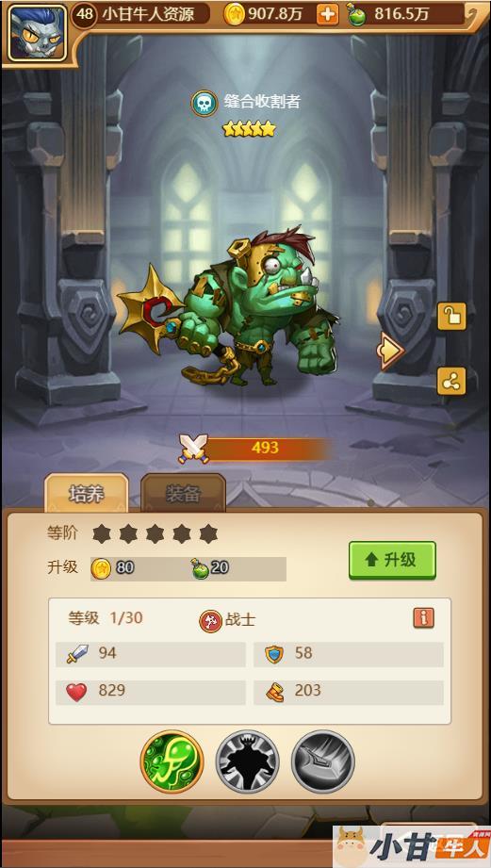The width and height of the screenshot is (491, 868).
Task: Tap the orange plus to add gold
Action: click(327, 15)
